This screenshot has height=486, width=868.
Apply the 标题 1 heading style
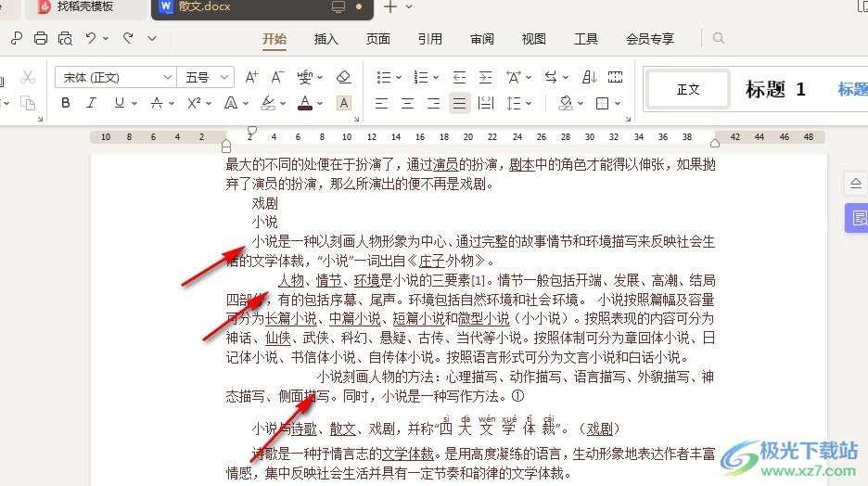tap(775, 90)
